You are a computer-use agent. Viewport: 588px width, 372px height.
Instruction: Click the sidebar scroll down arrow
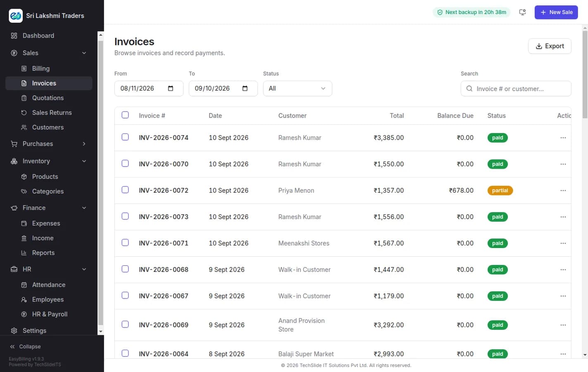click(x=100, y=331)
